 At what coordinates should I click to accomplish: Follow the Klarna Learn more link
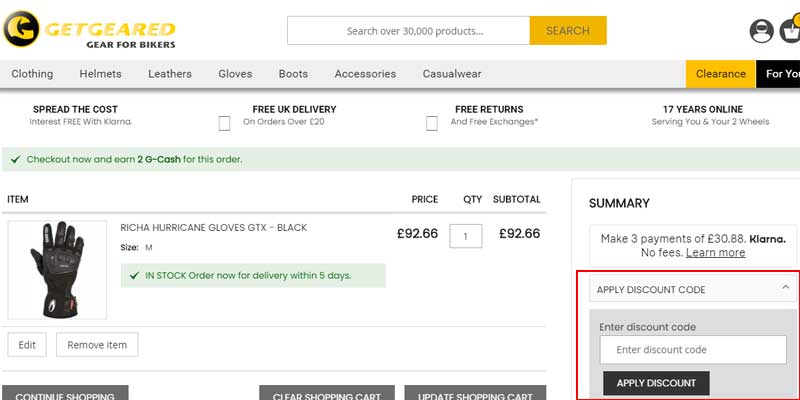(715, 253)
